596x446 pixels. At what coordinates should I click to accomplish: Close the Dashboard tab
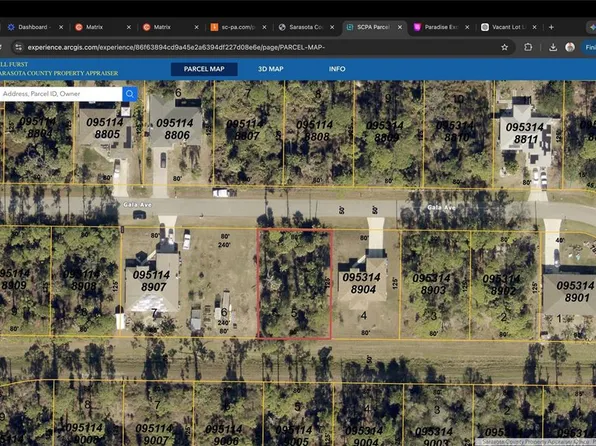(x=61, y=27)
